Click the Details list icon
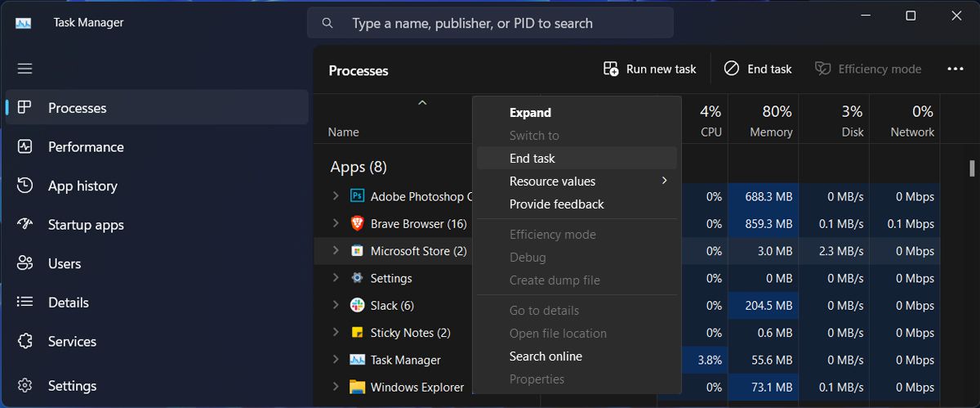Image resolution: width=980 pixels, height=408 pixels. (24, 303)
